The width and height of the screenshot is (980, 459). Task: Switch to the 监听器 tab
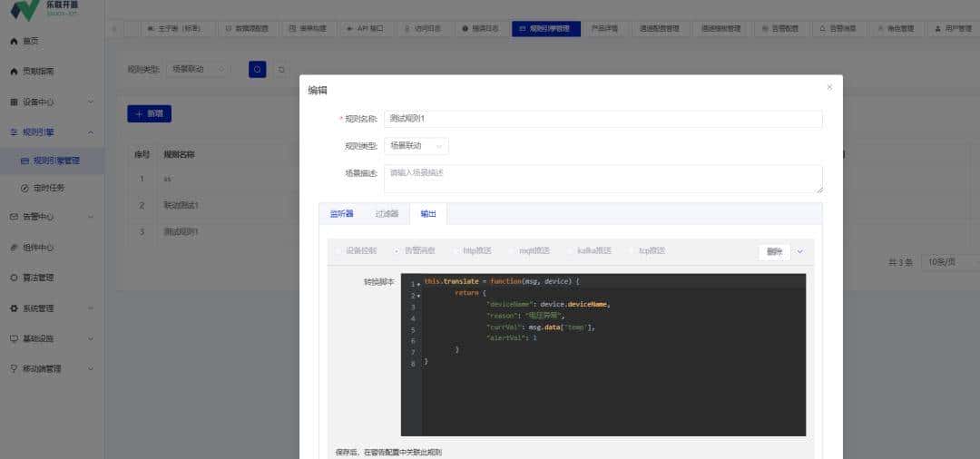tap(341, 213)
